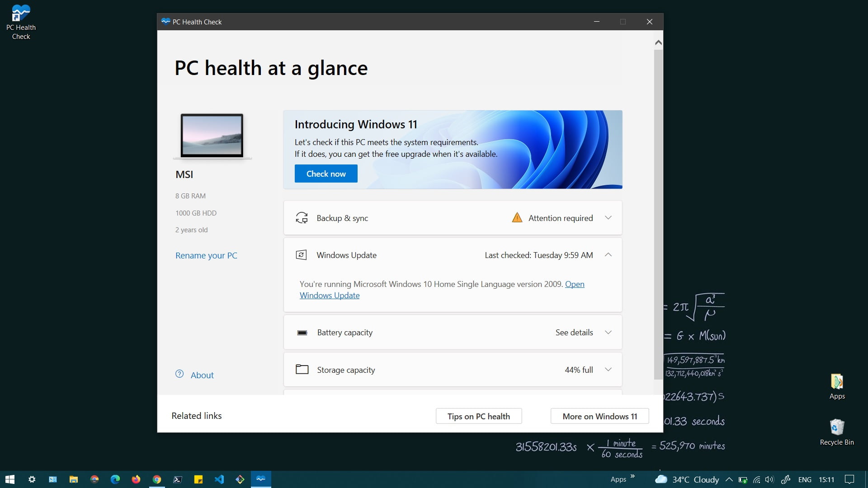Open Visual Studio Code from the taskbar

pyautogui.click(x=219, y=479)
